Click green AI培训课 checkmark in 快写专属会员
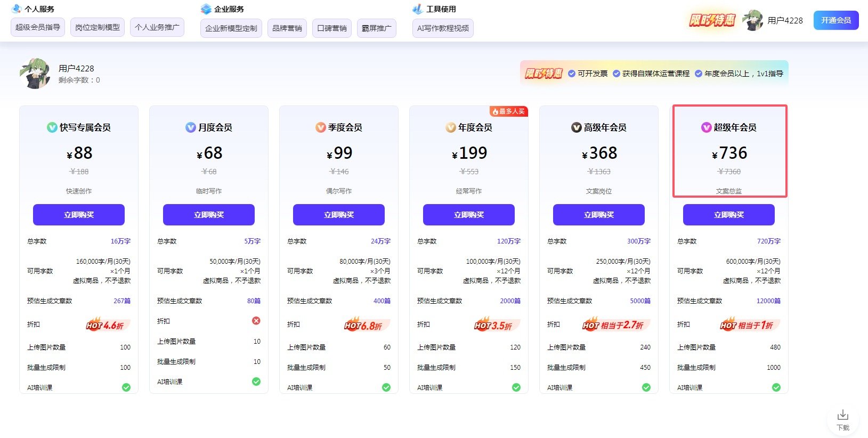The width and height of the screenshot is (868, 438). tap(126, 387)
